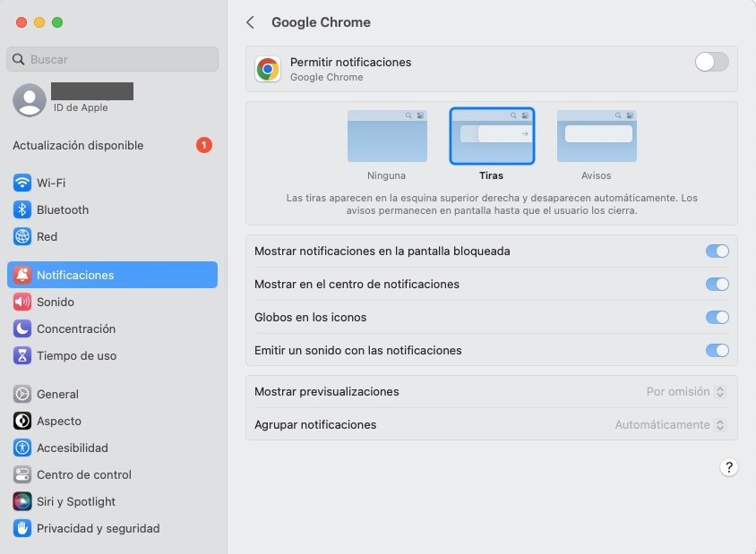Click the Siri y Spotlight icon
Viewport: 756px width, 554px height.
(x=22, y=501)
